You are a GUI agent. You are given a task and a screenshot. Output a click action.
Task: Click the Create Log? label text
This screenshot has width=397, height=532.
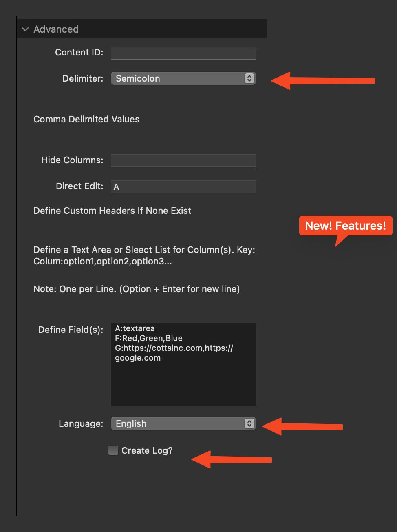pos(147,450)
